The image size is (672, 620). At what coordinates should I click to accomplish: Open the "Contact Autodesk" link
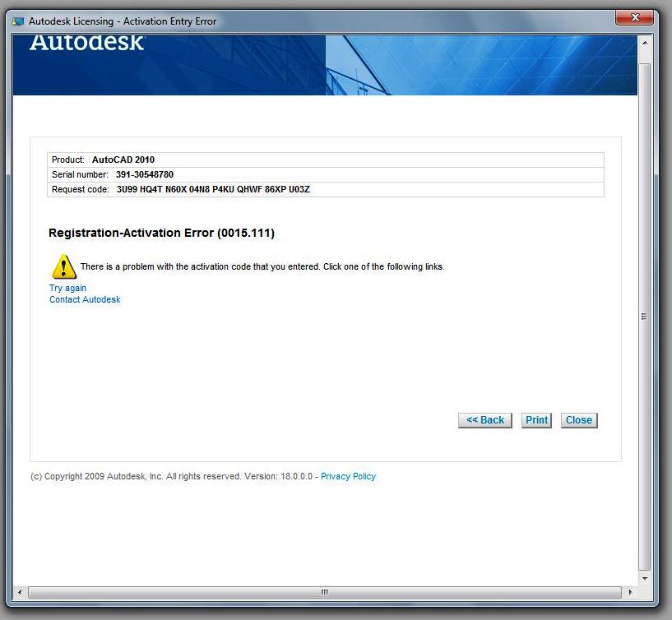coord(84,299)
